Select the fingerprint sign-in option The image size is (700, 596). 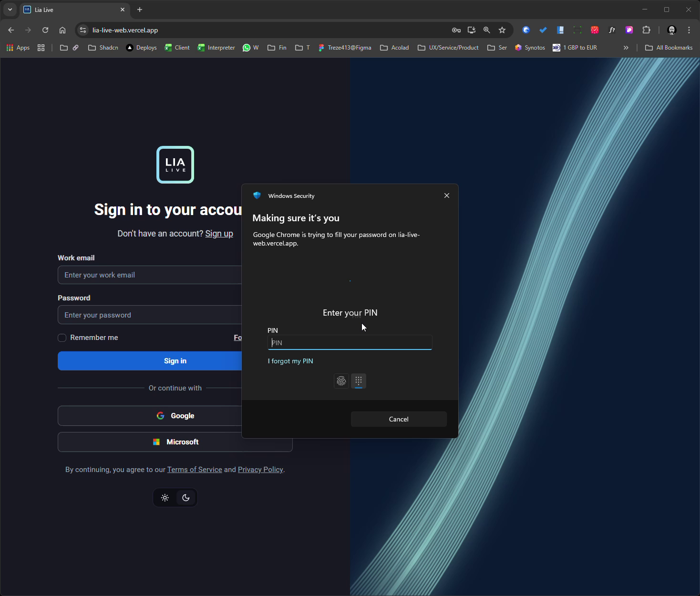pyautogui.click(x=341, y=381)
